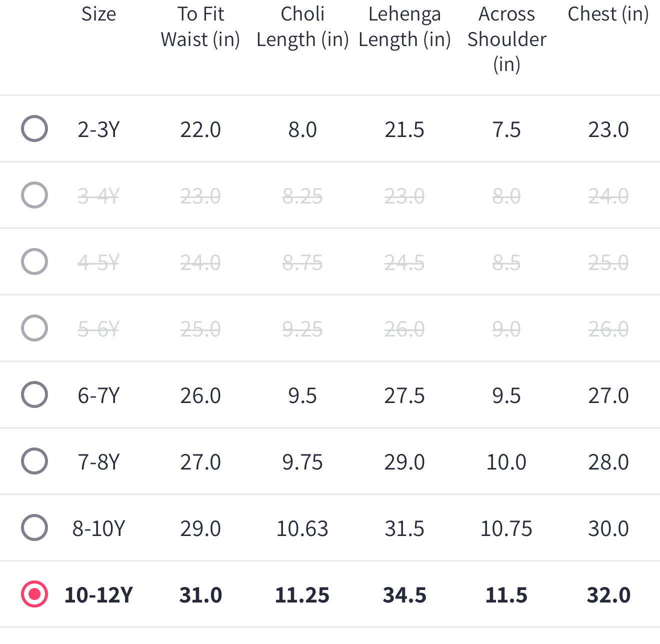Click the unavailable 5-6Y radio button
Viewport: 660px width, 644px height.
(34, 328)
